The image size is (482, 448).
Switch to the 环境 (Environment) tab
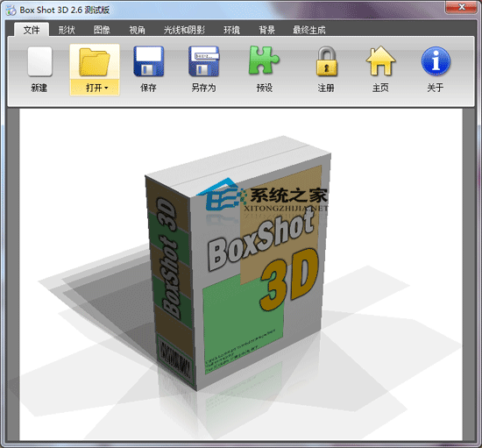pyautogui.click(x=231, y=30)
